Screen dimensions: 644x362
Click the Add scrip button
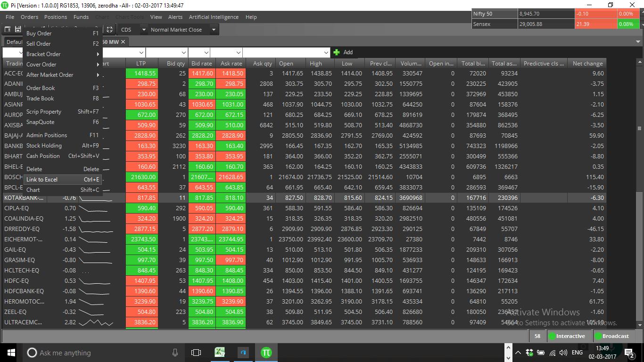(x=343, y=52)
